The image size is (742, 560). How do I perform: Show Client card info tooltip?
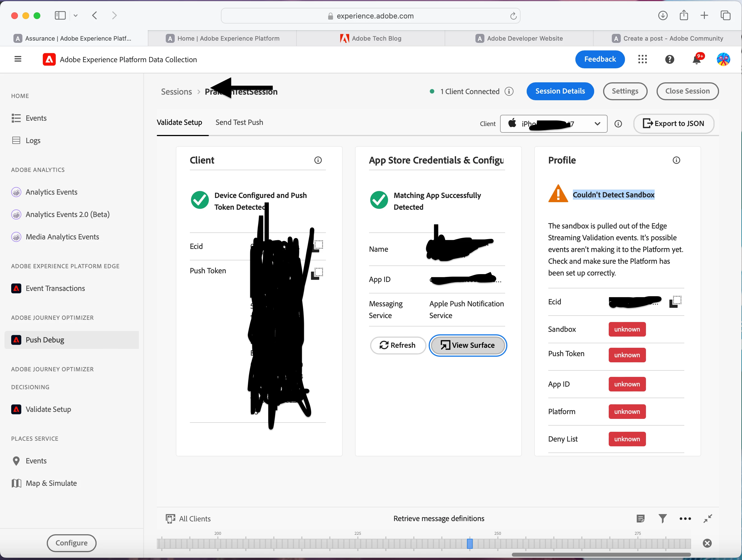[x=318, y=160]
